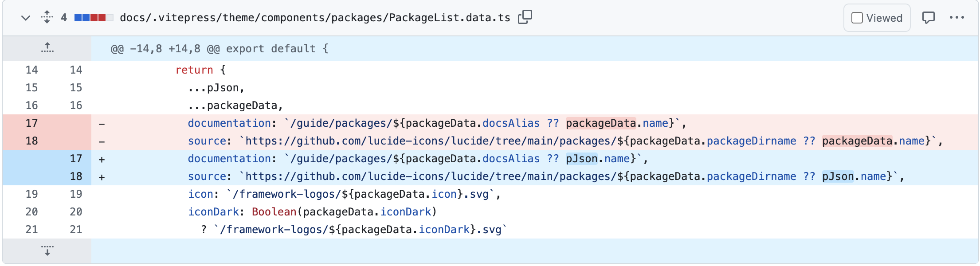Click the minus marker on removed documentation line
The height and width of the screenshot is (266, 980).
pyautogui.click(x=102, y=124)
